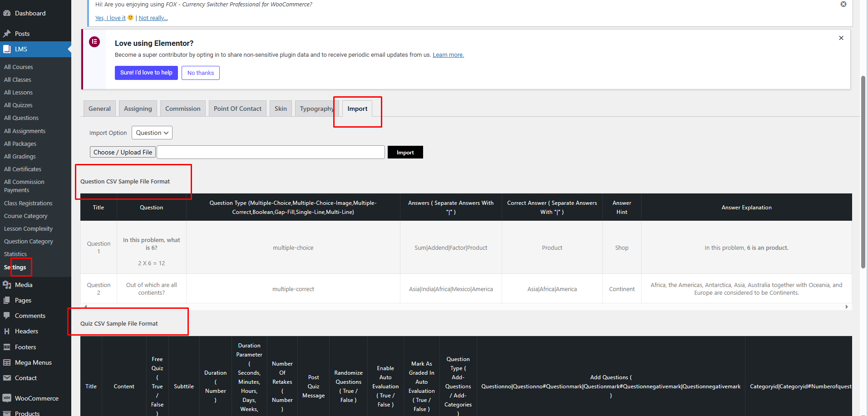
Task: Click the WooCommerce logo icon
Action: (7, 398)
